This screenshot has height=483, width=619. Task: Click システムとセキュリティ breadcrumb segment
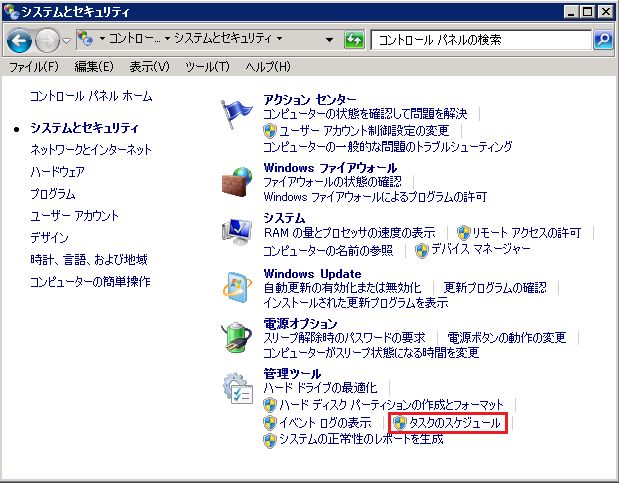coord(223,38)
